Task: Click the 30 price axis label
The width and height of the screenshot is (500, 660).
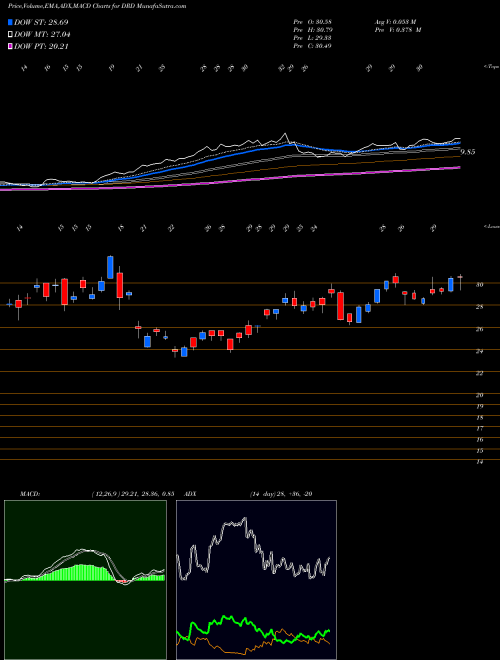Action: tap(479, 285)
